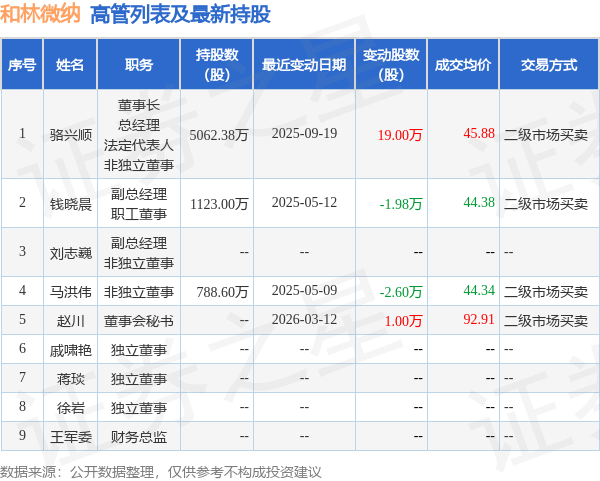The width and height of the screenshot is (600, 481).
Task: Click 独立董事 in 蒋琰's row
Action: point(139,379)
